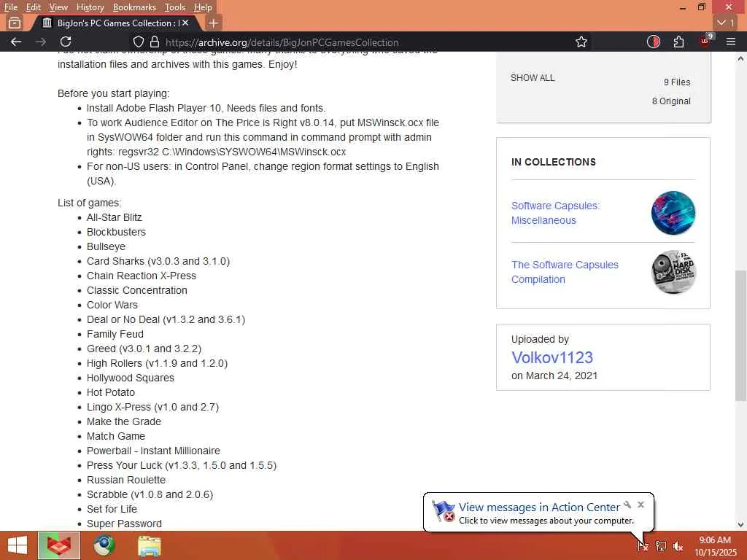Click the 'Deal or No Deal' list entry
Image resolution: width=747 pixels, height=560 pixels.
[166, 319]
